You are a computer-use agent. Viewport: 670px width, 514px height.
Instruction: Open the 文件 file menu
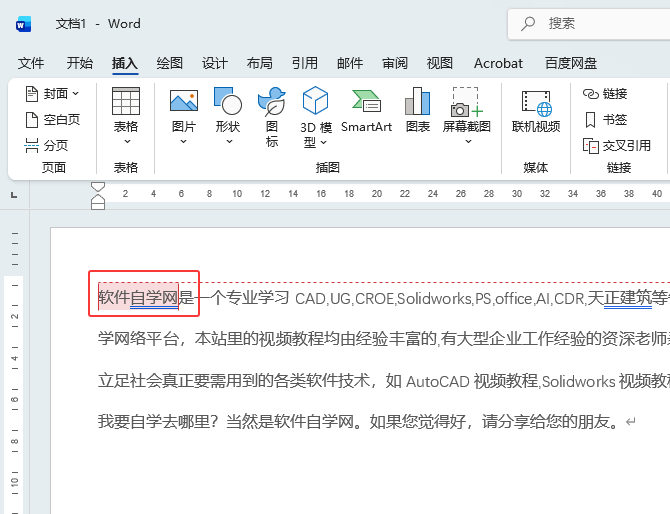[31, 63]
